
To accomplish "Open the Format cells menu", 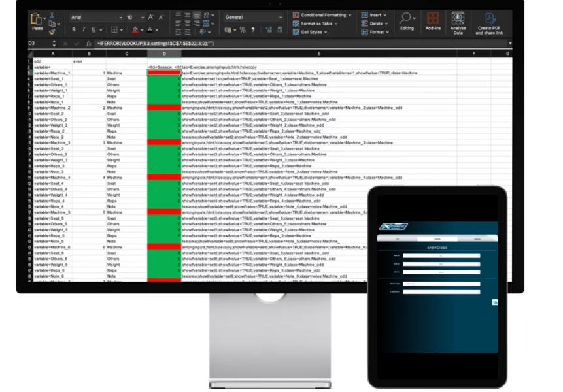I will pos(375,32).
